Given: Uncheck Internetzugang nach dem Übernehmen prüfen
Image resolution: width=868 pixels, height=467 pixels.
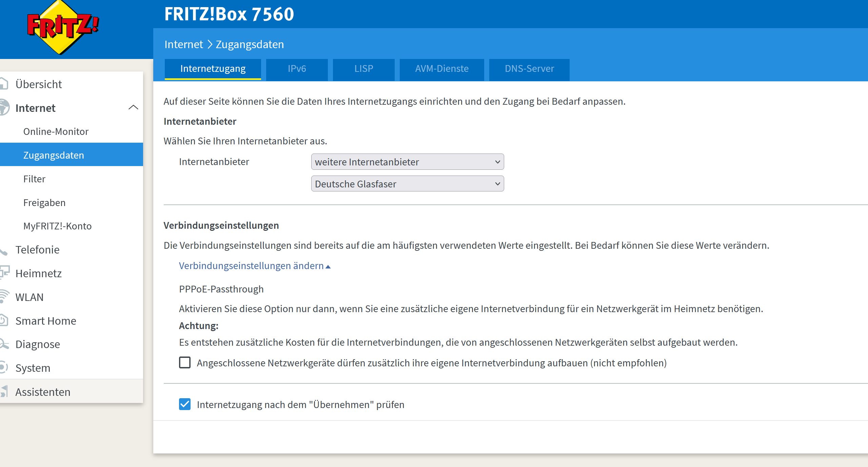Looking at the screenshot, I should point(185,404).
